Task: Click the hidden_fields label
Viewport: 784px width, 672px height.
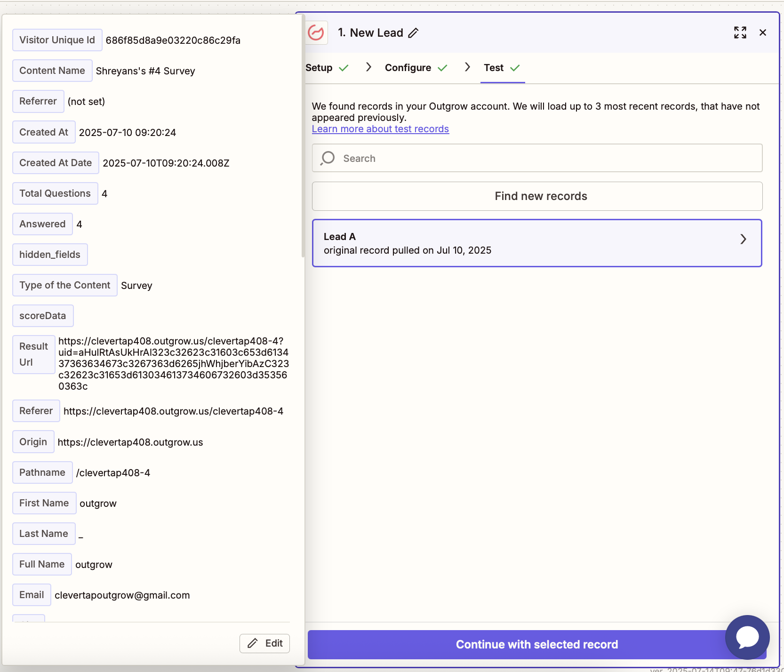Action: [x=50, y=255]
